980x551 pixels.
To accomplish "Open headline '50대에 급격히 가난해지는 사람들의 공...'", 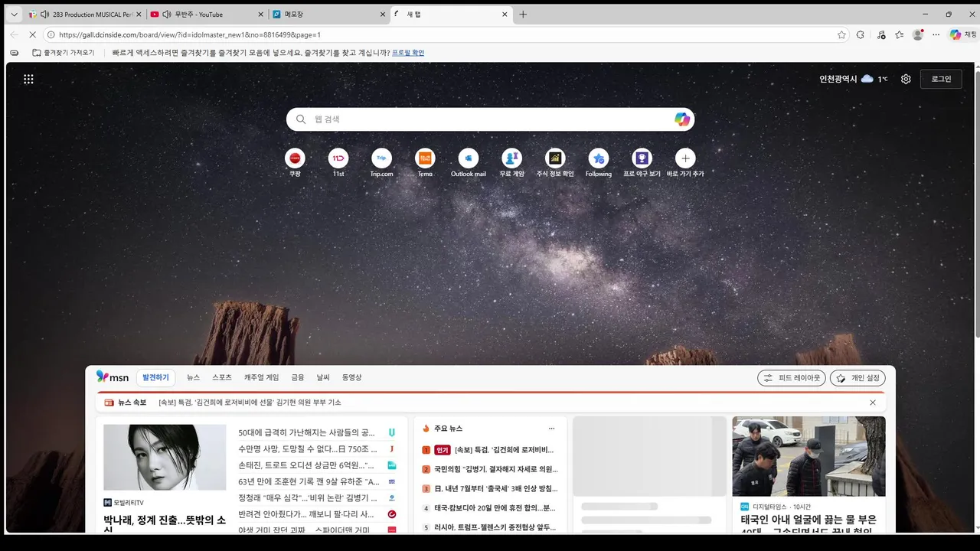I will pyautogui.click(x=307, y=433).
